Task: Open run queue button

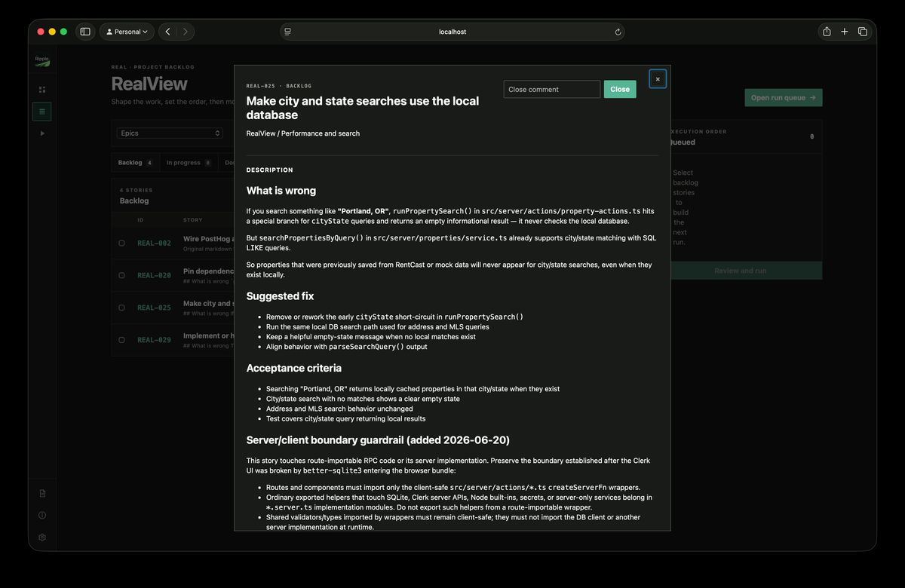Action: [784, 98]
